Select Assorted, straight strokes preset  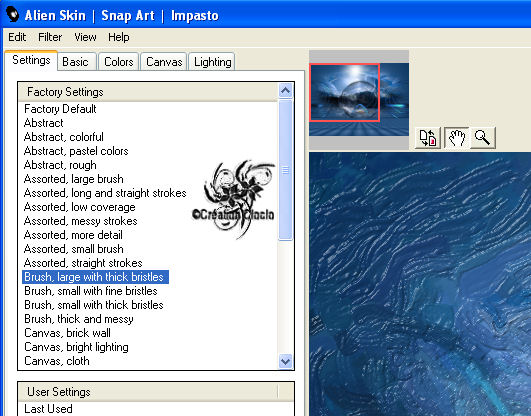pos(83,263)
